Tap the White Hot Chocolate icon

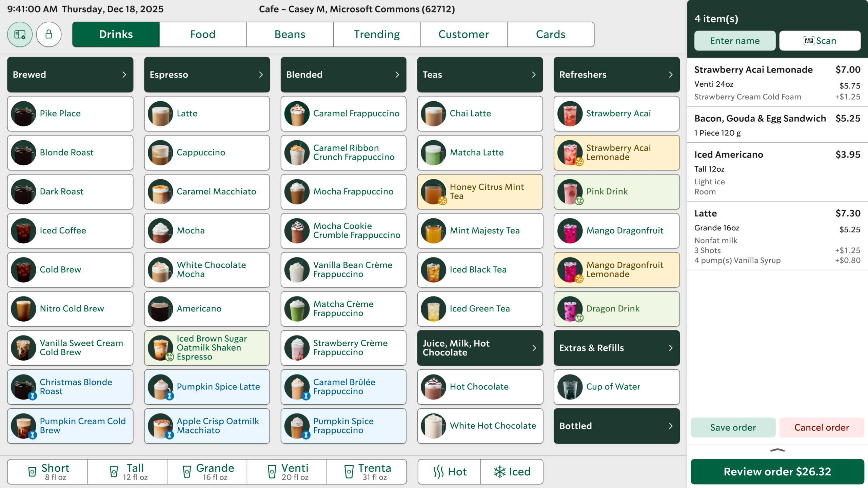click(x=433, y=426)
